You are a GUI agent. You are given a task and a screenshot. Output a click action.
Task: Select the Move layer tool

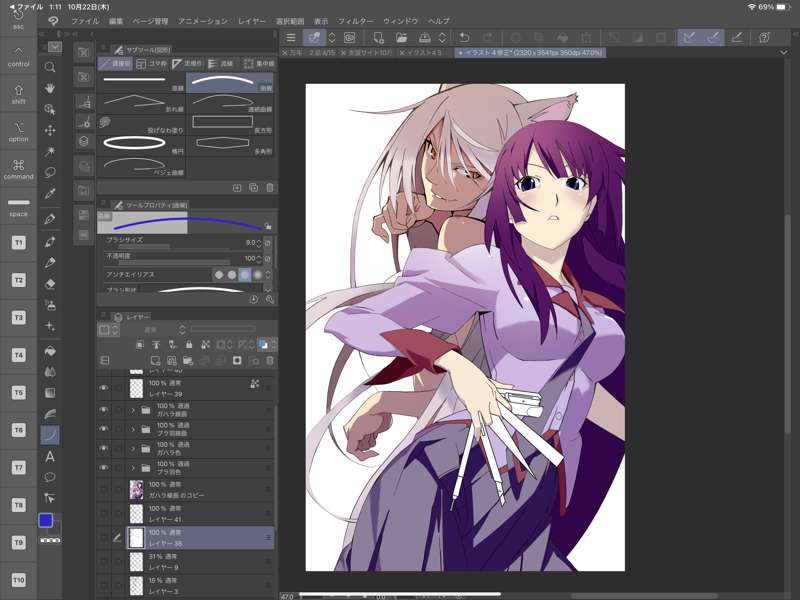[x=49, y=131]
